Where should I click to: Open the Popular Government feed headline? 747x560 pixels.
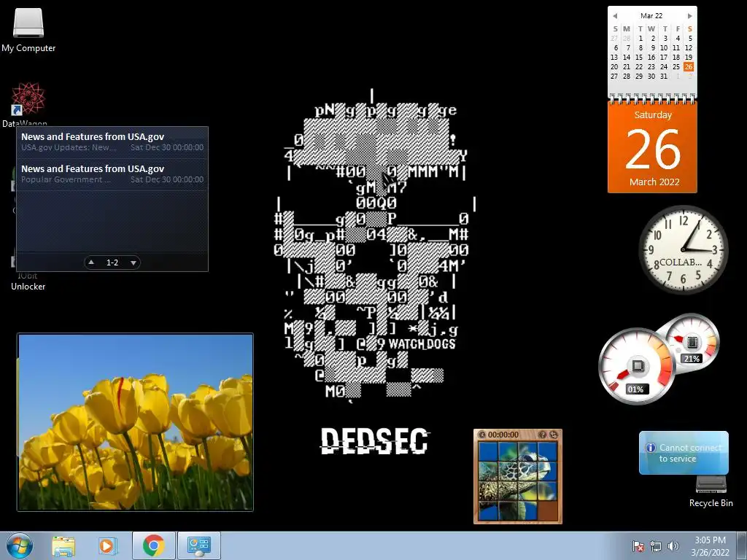[112, 174]
